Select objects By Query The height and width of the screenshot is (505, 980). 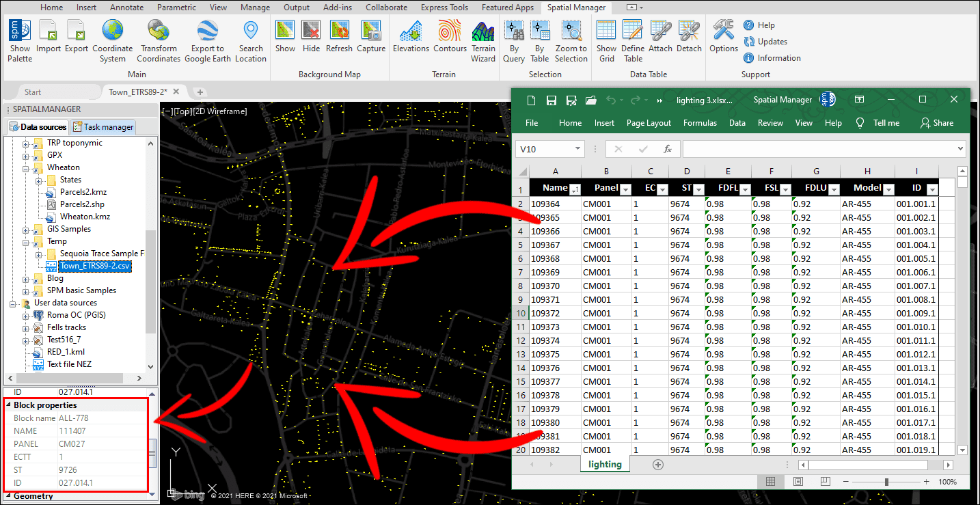(x=514, y=41)
